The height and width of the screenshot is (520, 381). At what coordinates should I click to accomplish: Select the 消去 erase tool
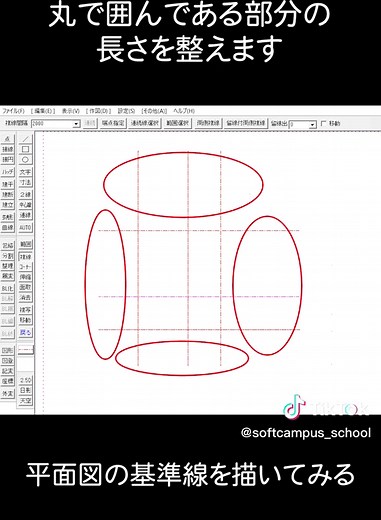[25, 297]
